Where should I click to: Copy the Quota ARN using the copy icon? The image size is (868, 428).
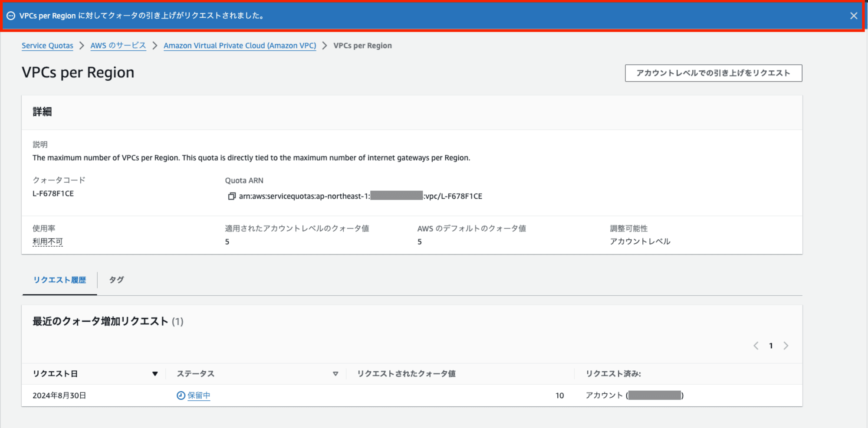click(232, 196)
